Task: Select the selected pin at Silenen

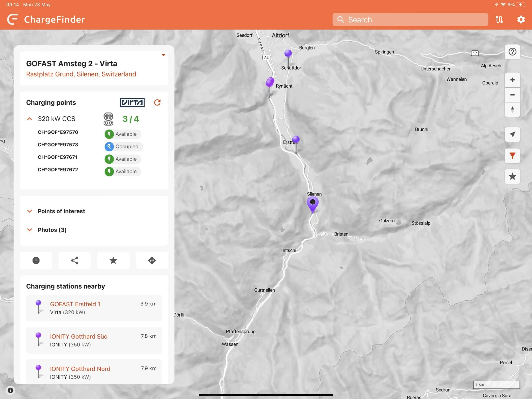Action: (x=313, y=204)
